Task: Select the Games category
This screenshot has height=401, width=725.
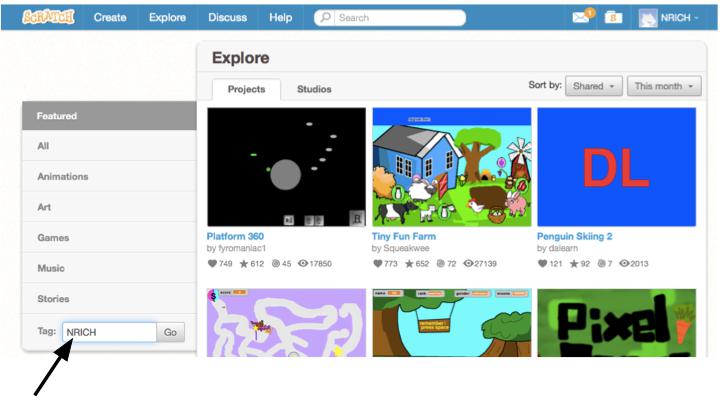Action: [109, 238]
